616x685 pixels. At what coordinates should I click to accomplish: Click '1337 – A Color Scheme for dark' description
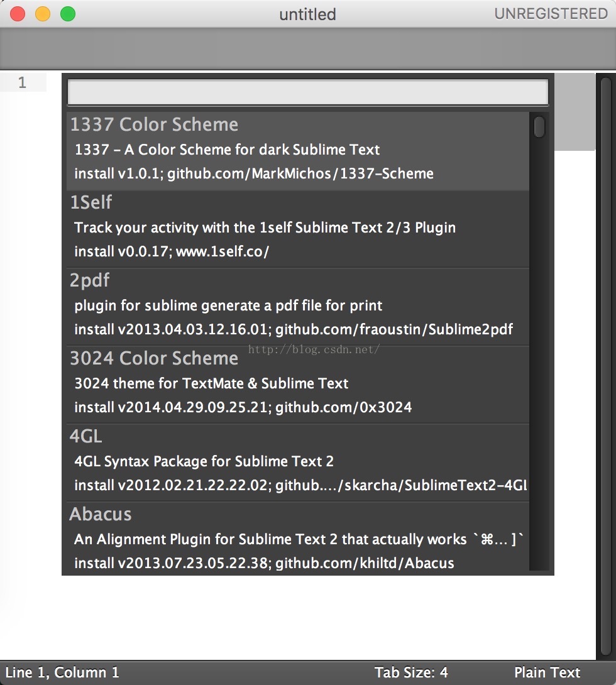coord(227,150)
